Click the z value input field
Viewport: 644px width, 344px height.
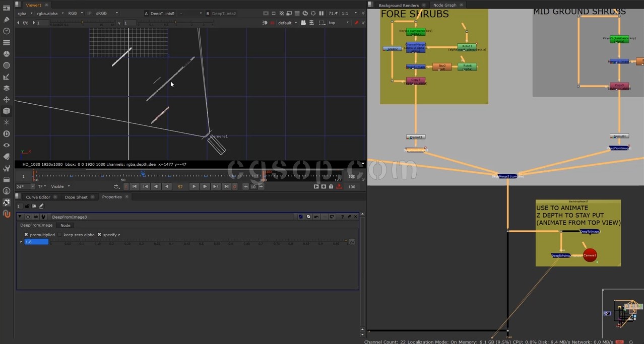tap(36, 242)
